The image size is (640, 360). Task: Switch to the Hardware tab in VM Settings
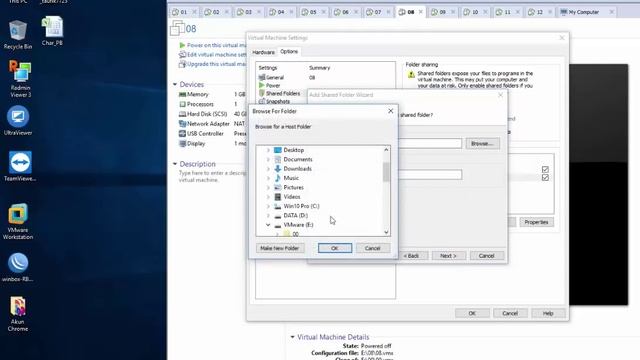(x=263, y=52)
